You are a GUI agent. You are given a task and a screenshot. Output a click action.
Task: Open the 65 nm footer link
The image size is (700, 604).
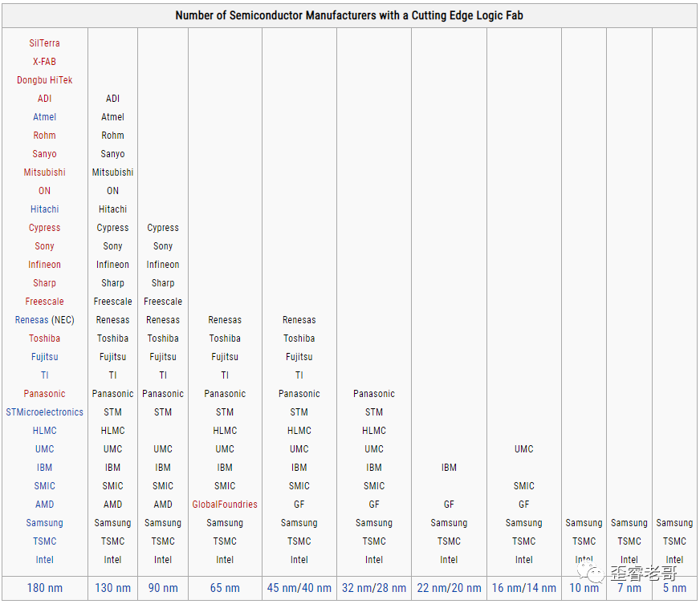(x=225, y=588)
